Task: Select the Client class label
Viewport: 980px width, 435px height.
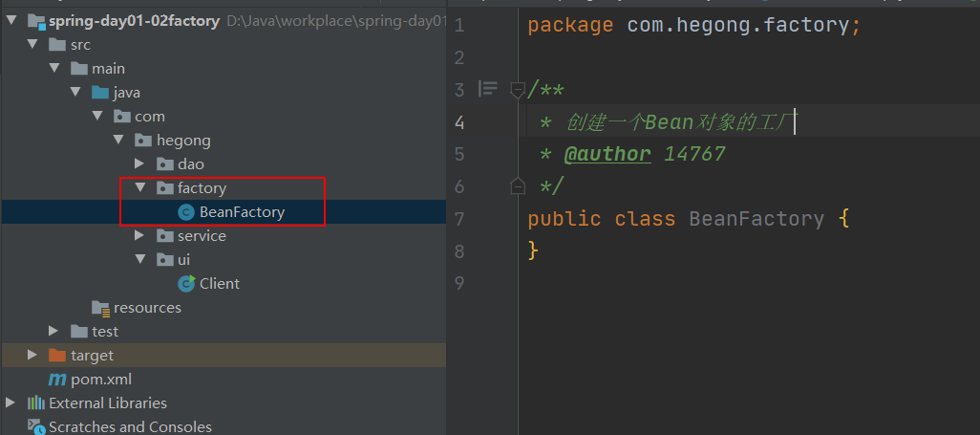Action: pos(220,284)
